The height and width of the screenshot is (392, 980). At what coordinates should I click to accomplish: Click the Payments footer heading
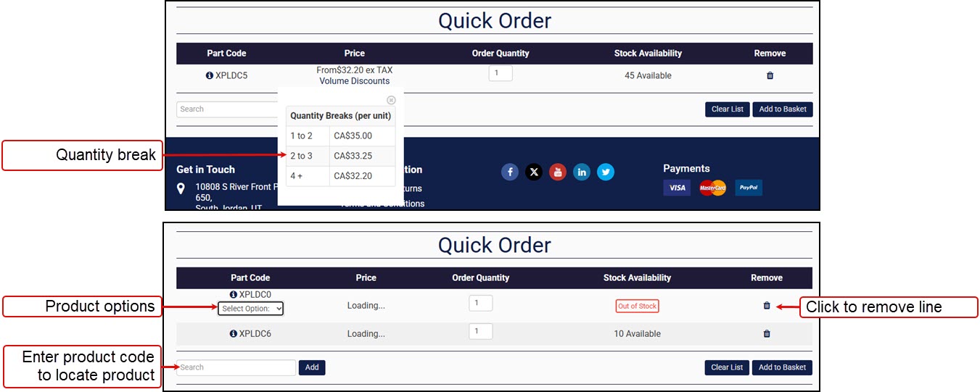[x=686, y=169]
